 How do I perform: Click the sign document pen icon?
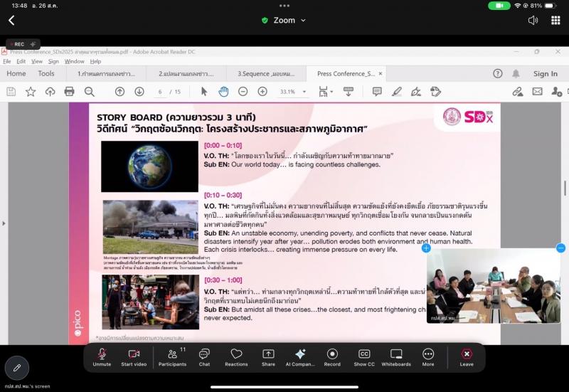click(416, 92)
